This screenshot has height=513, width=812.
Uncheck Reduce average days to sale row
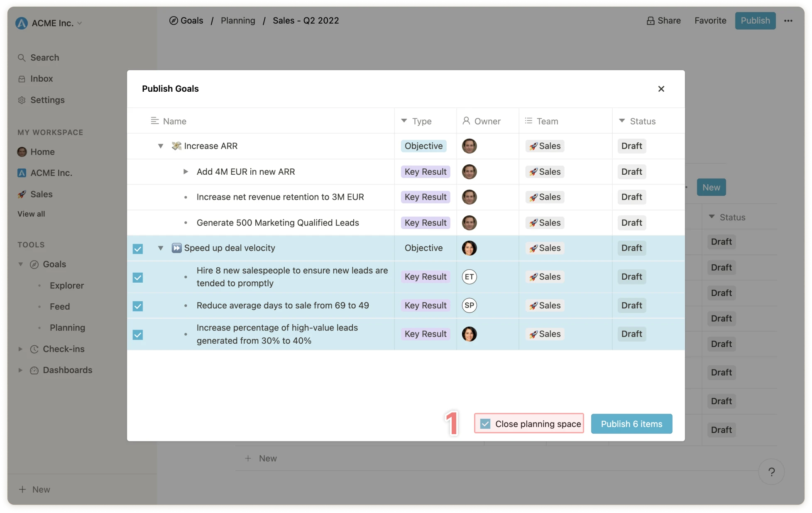(x=138, y=306)
